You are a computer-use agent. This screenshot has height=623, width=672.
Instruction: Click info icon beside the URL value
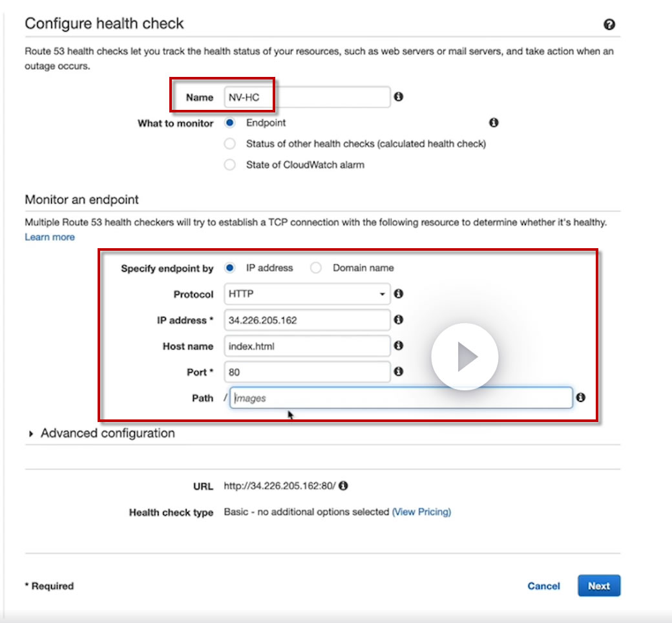click(x=344, y=485)
